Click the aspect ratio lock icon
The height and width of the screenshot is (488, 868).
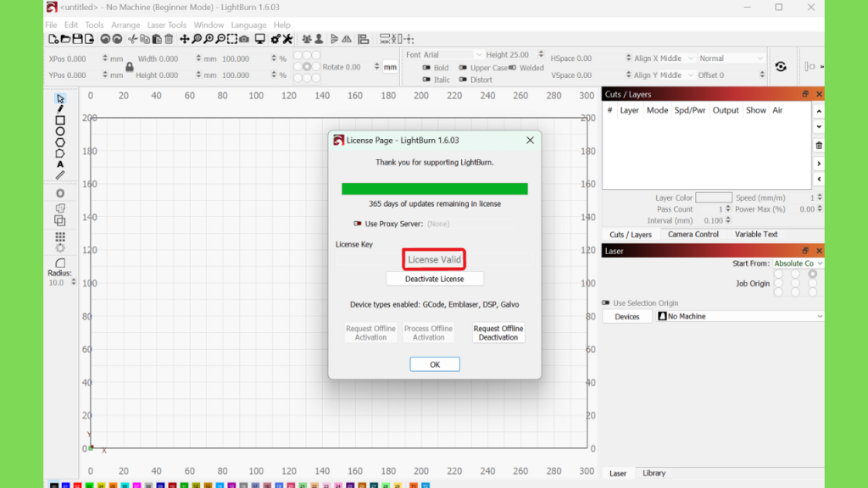point(130,67)
